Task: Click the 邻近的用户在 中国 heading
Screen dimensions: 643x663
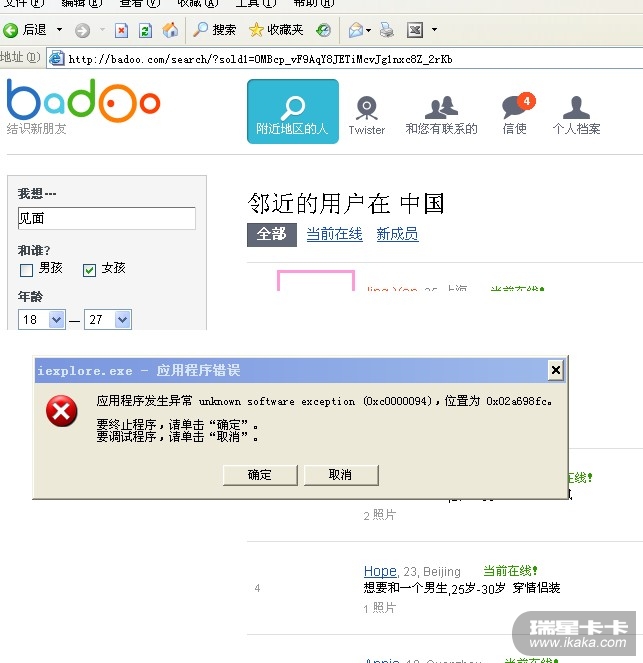Action: tap(346, 204)
